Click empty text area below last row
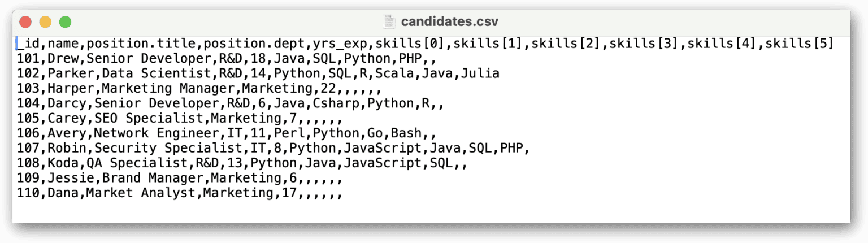 (x=429, y=212)
